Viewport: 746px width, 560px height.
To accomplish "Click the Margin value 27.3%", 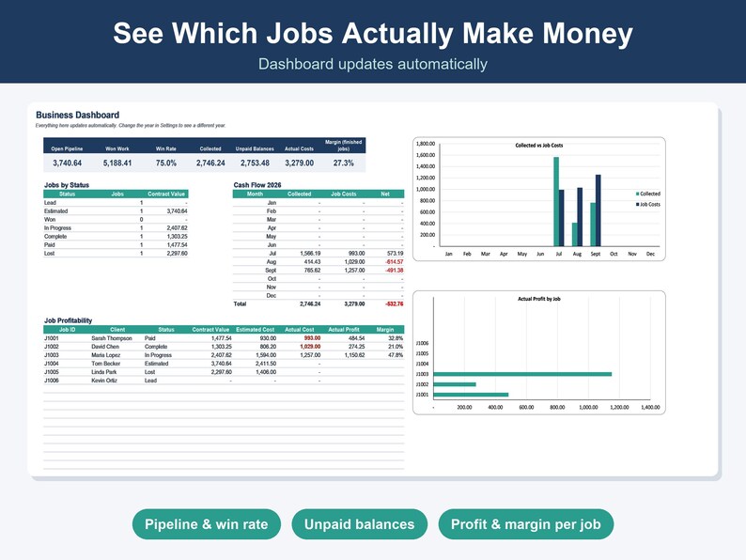I will click(x=344, y=163).
